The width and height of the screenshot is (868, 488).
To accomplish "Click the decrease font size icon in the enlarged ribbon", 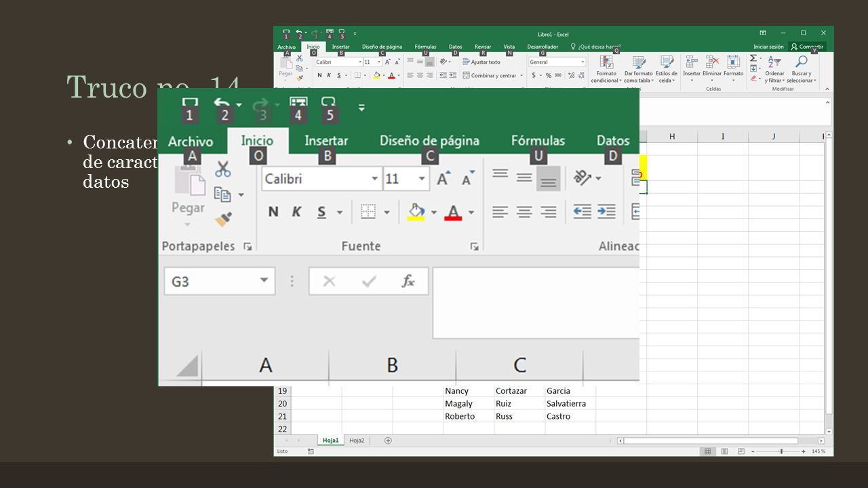I will click(x=468, y=179).
